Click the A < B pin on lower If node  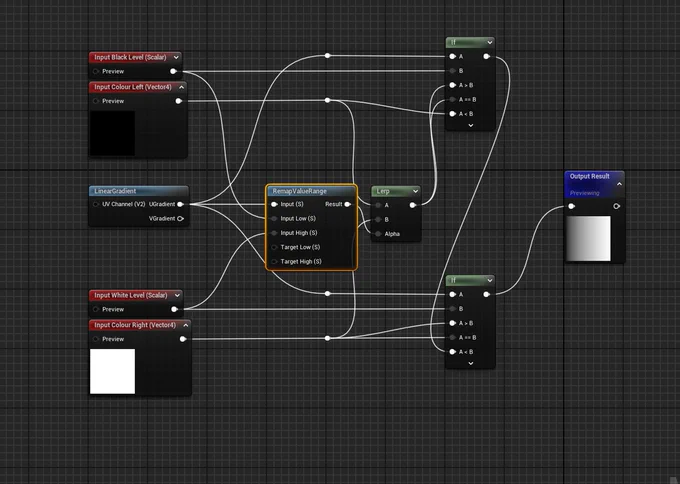pos(453,352)
